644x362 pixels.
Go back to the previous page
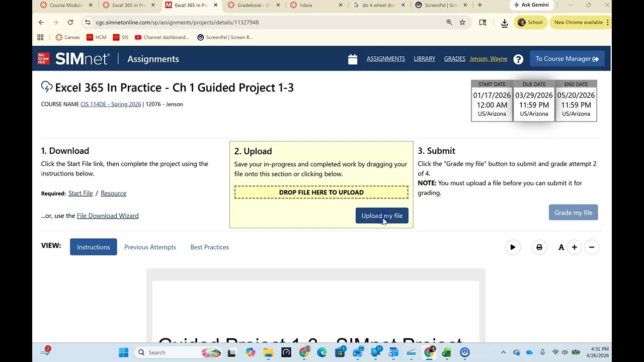(x=41, y=22)
